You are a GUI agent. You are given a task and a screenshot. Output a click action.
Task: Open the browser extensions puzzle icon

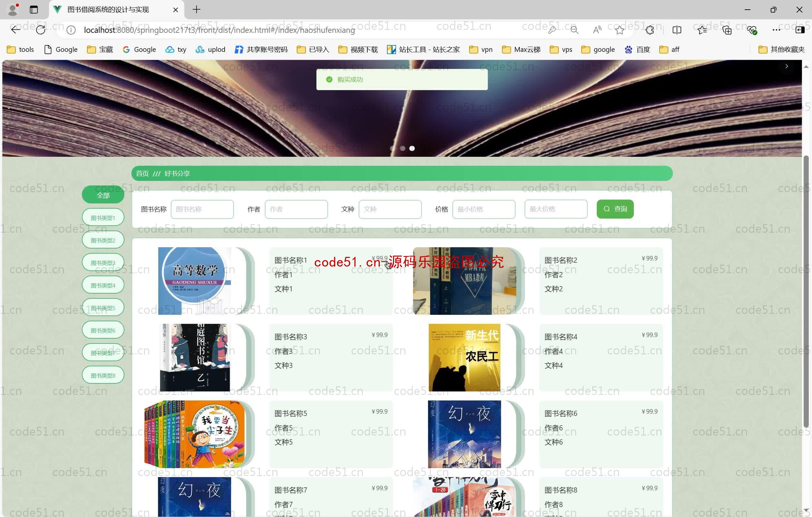click(650, 30)
